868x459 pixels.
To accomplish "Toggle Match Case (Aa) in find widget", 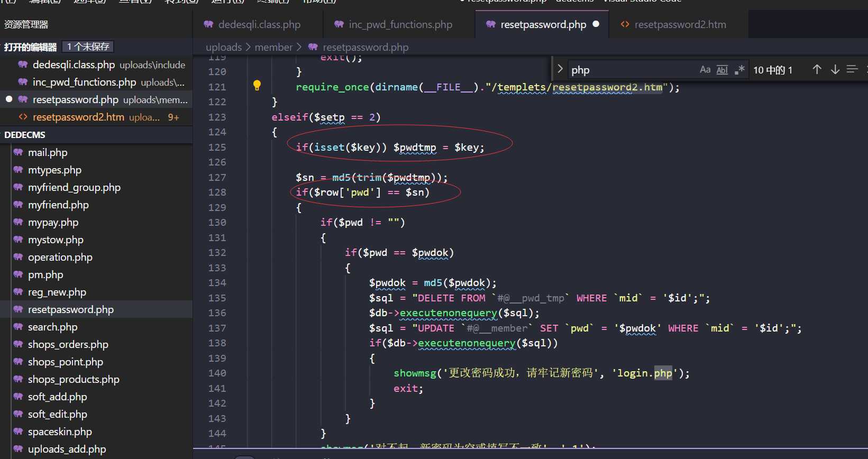I will pyautogui.click(x=705, y=69).
